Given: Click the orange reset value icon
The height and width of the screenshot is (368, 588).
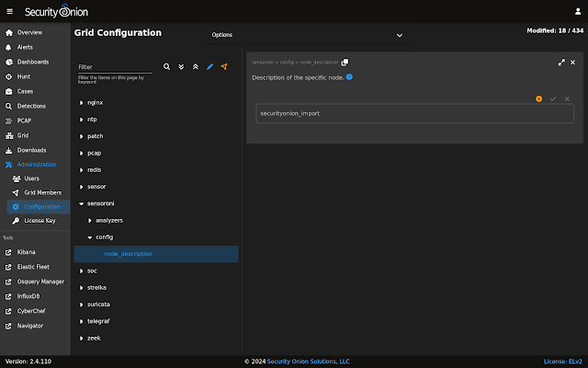Looking at the screenshot, I should coord(539,98).
